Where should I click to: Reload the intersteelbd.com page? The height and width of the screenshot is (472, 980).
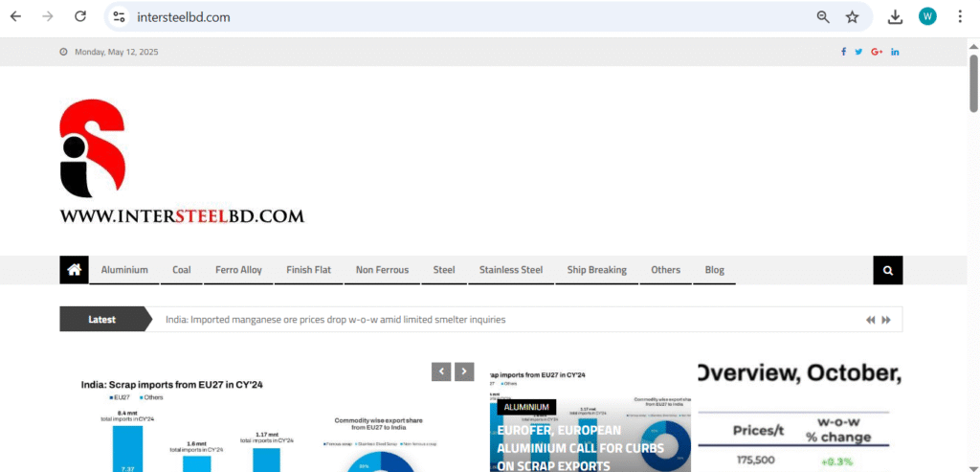[80, 17]
